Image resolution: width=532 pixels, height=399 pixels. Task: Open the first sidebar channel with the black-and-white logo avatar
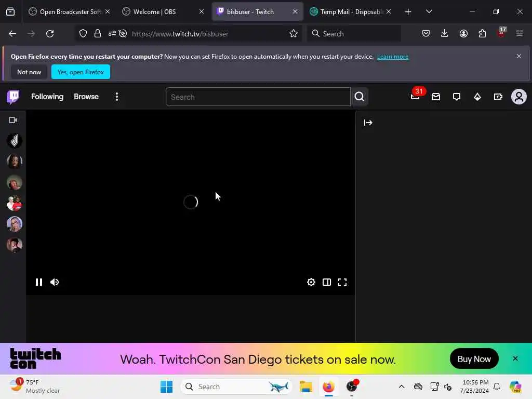point(14,141)
